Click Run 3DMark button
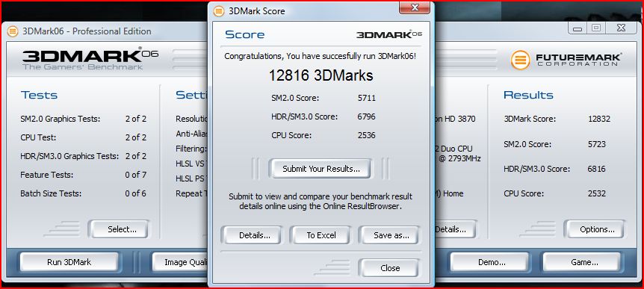 click(69, 262)
